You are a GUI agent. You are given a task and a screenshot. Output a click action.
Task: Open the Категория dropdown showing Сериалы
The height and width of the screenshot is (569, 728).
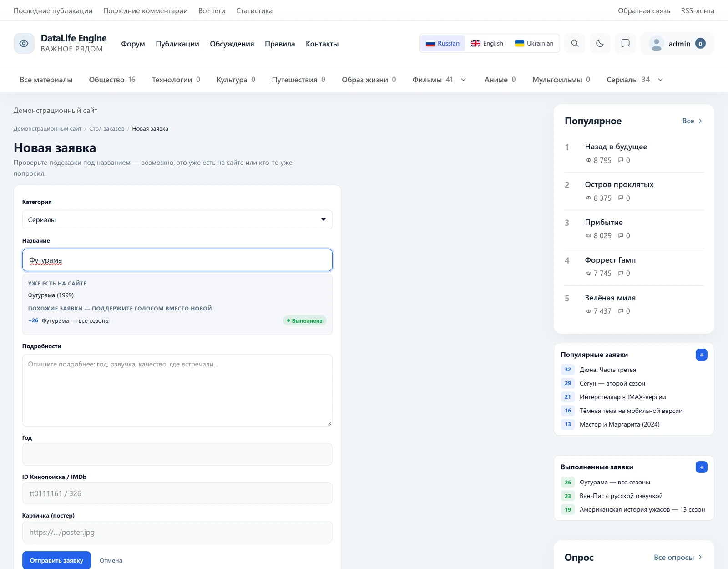[x=177, y=220]
